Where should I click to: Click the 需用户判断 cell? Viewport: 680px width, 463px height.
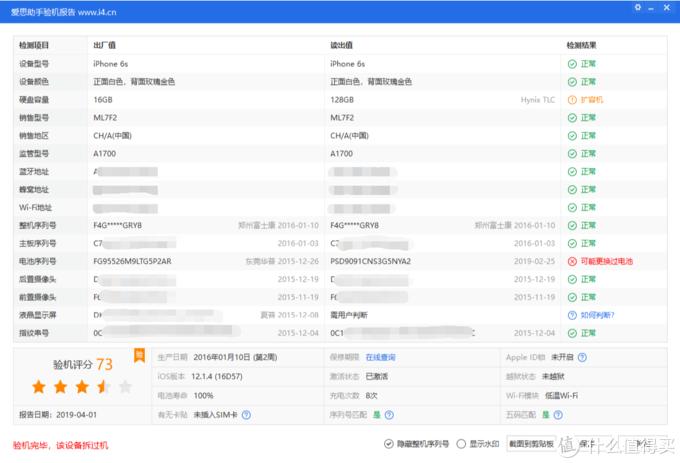click(x=349, y=315)
